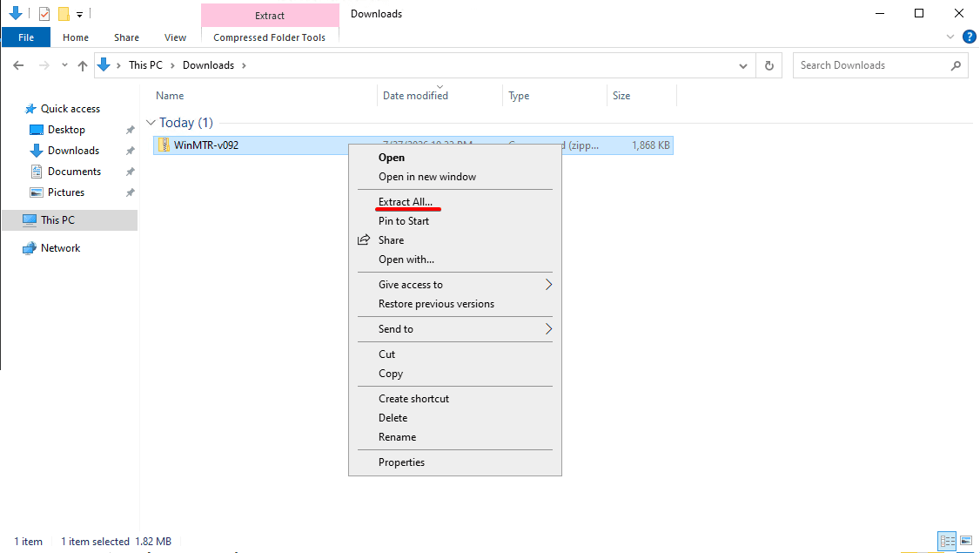Click the pin icon beside Documents

(x=130, y=172)
